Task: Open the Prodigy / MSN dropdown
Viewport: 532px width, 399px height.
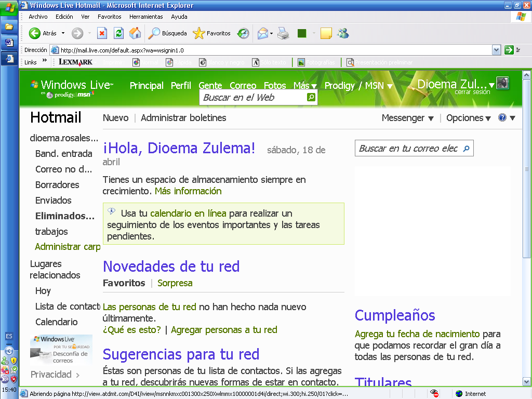Action: point(358,86)
